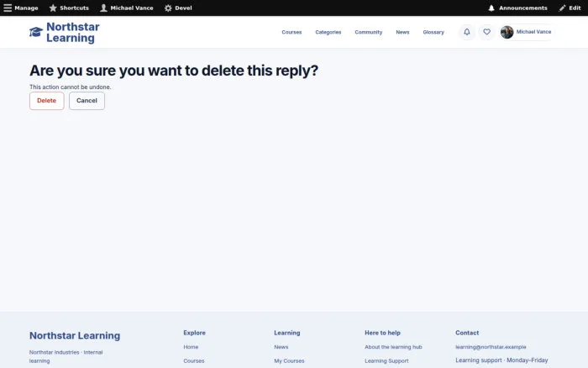
Task: Click the Shortcuts star icon
Action: (53, 8)
